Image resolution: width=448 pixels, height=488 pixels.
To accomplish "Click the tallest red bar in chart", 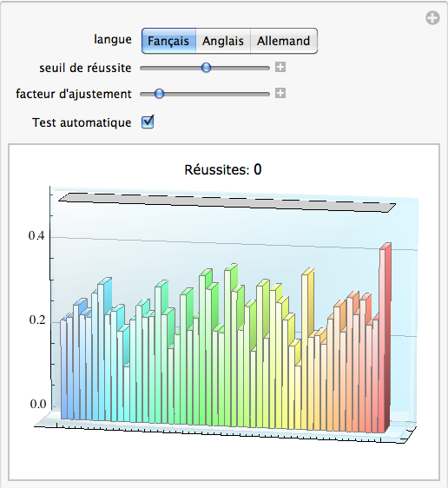I will click(385, 338).
